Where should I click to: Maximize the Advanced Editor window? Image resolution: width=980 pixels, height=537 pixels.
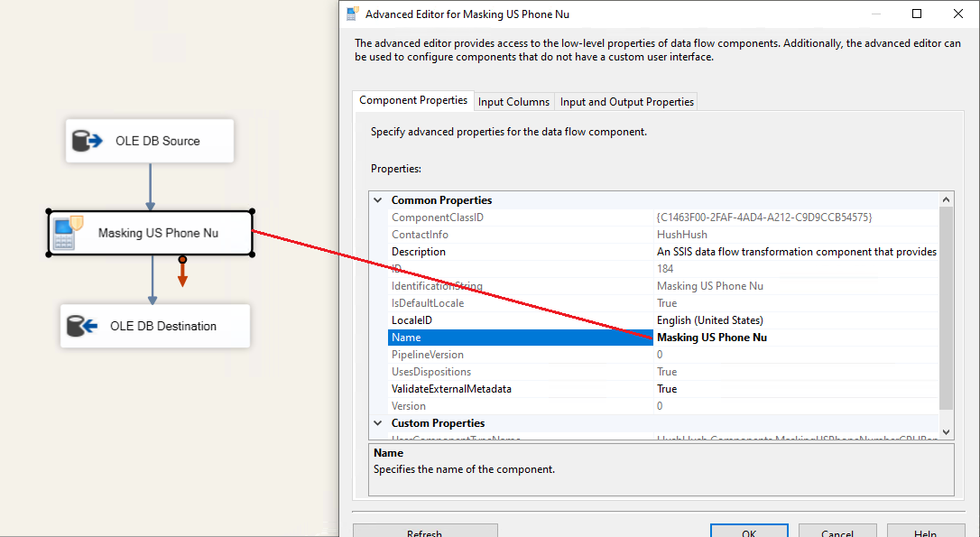pos(917,14)
